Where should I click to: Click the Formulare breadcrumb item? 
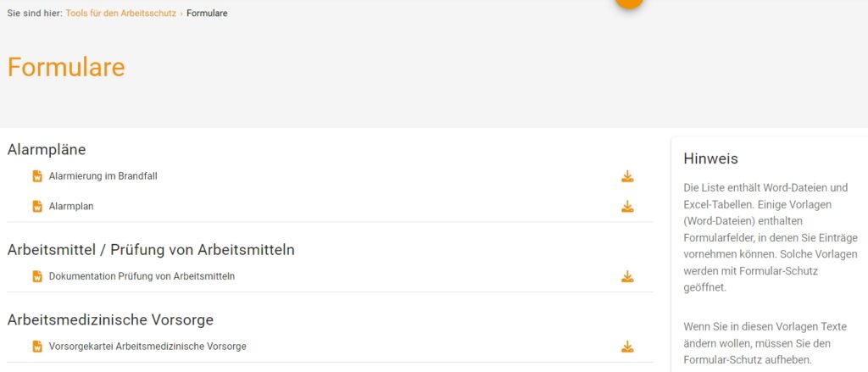pyautogui.click(x=207, y=14)
